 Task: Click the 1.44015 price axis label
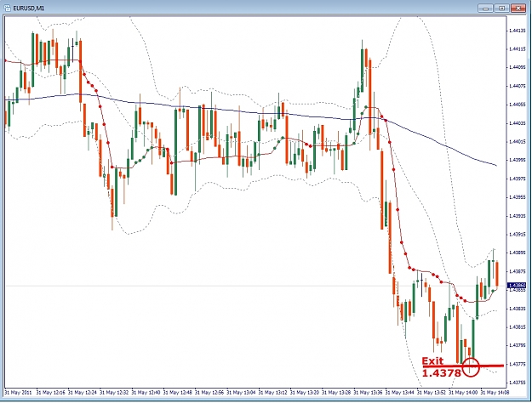[518, 142]
